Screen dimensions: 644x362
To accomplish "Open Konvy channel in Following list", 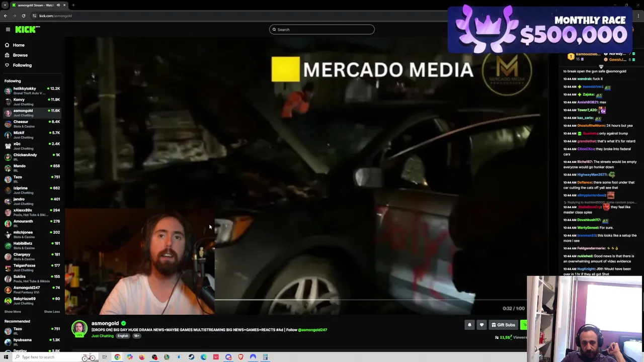I will point(31,102).
